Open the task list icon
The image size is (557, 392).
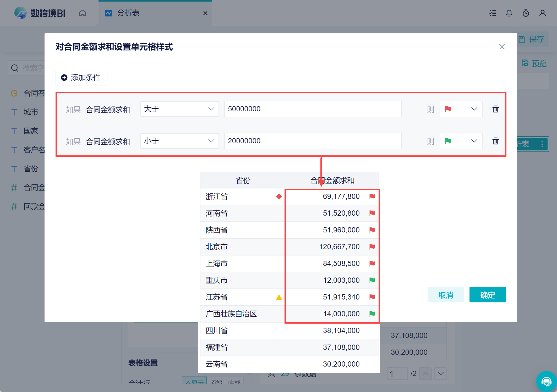point(493,13)
